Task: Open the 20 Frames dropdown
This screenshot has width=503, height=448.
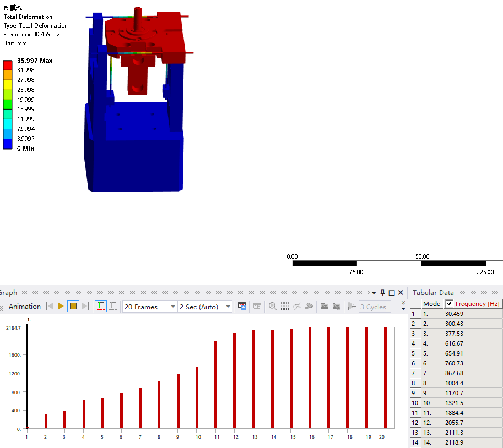Action: point(149,307)
